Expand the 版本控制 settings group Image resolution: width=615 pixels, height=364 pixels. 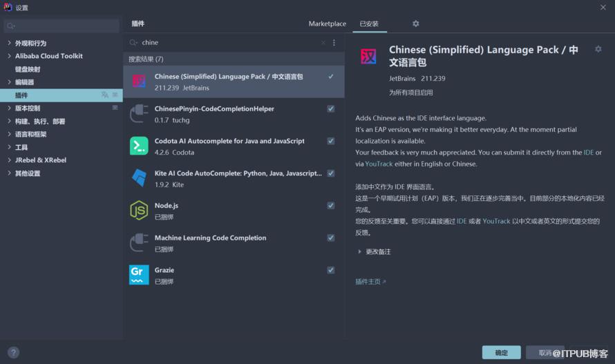(9, 108)
